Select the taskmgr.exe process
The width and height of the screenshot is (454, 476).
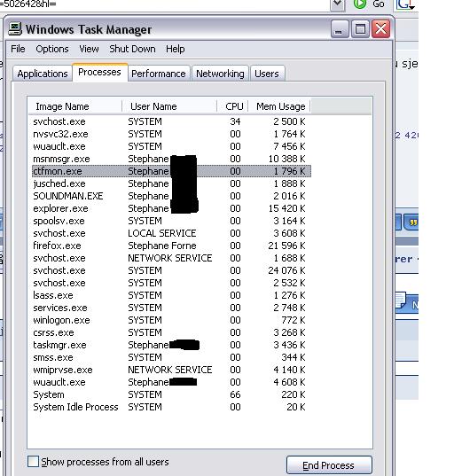tap(171, 345)
